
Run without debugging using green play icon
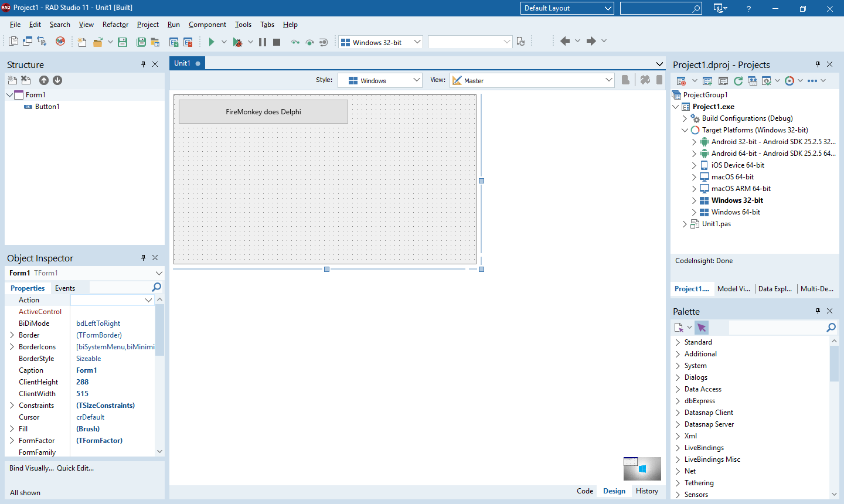(x=212, y=42)
